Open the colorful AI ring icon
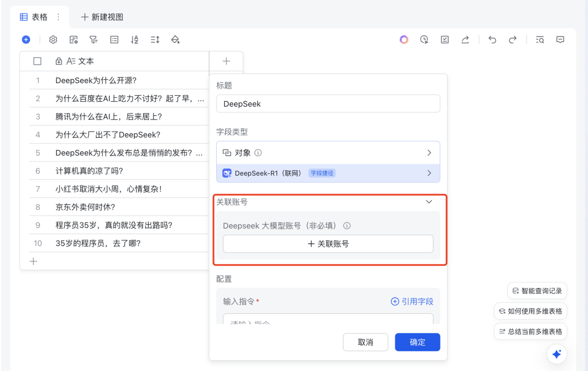Screen dimensions: 588x371 (x=404, y=39)
